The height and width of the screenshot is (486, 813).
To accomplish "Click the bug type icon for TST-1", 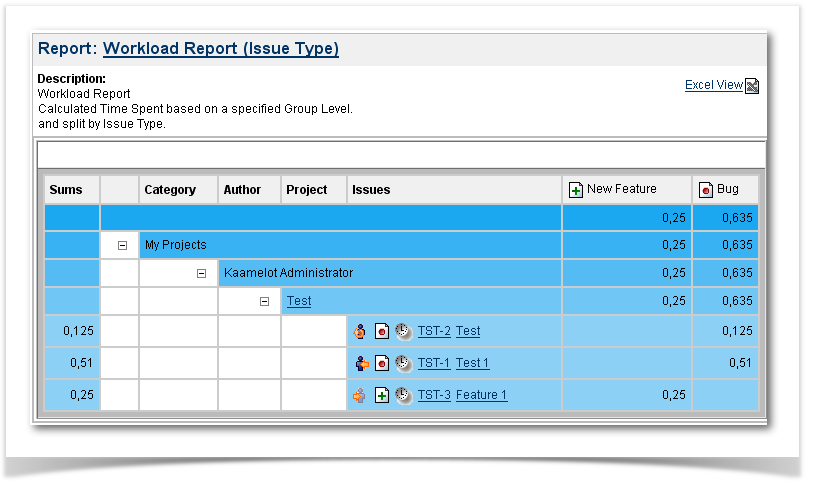I will coord(381,363).
